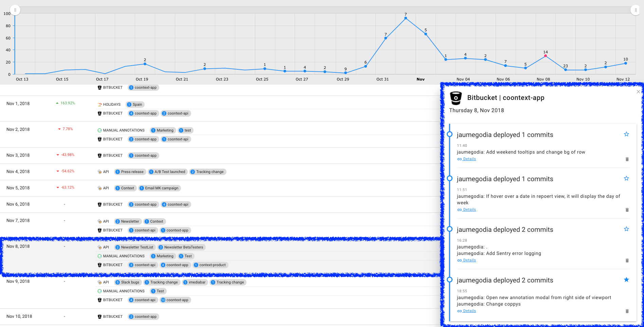Viewport: 644px width, 327px height.
Task: Click the Bitbucket icon in the Nov 6 row
Action: [99, 204]
